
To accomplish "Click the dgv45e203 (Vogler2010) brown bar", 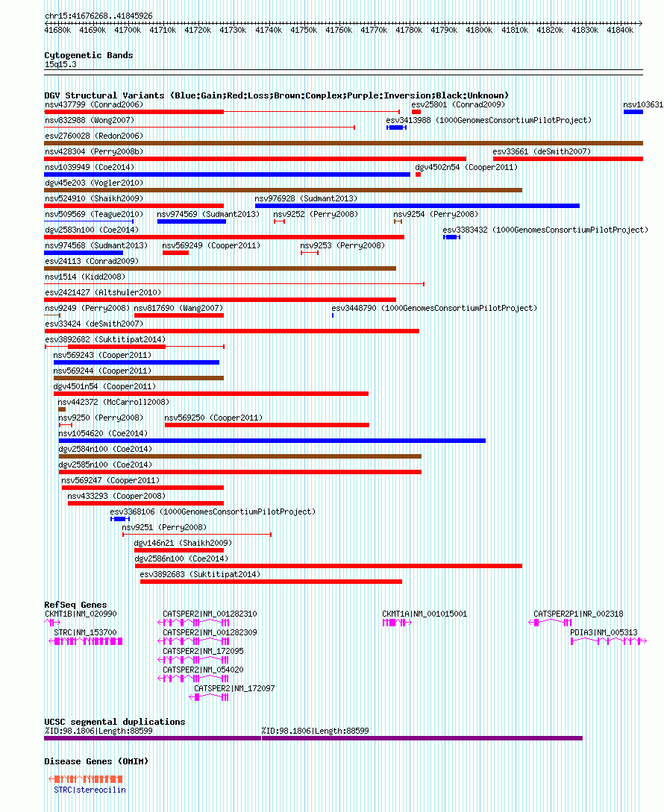I will 284,190.
